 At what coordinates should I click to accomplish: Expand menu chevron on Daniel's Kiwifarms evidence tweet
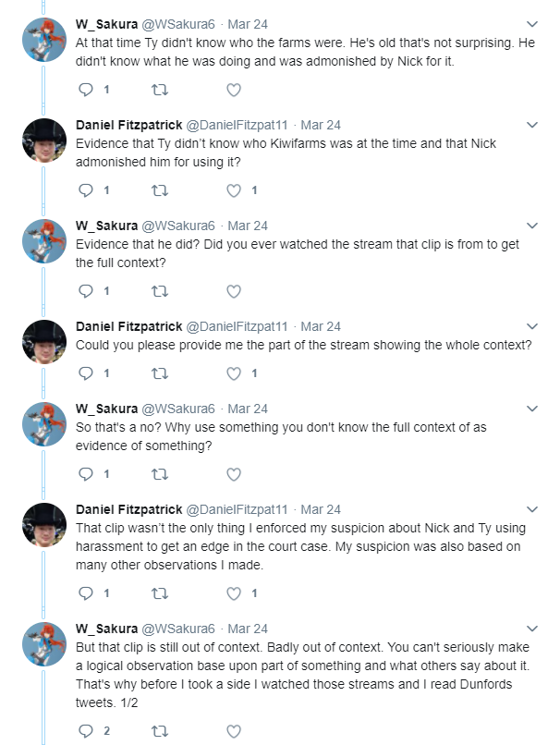point(532,125)
